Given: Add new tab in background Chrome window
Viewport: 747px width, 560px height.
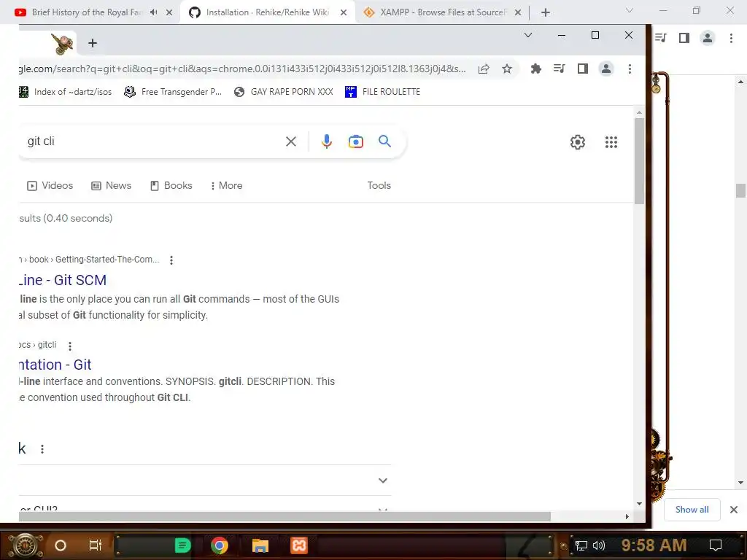Looking at the screenshot, I should (x=546, y=12).
